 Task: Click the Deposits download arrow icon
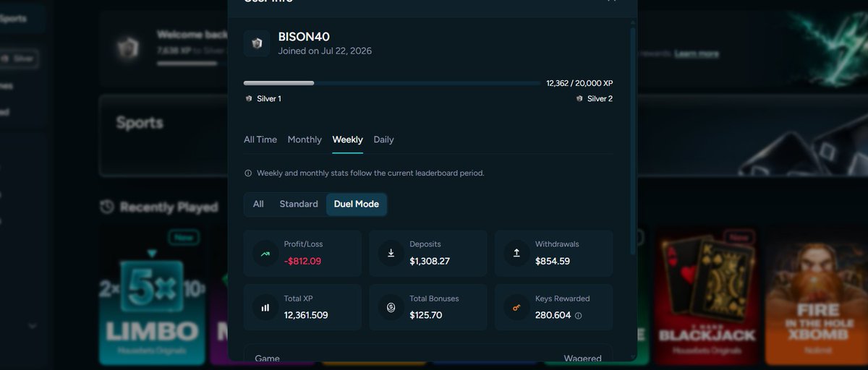(391, 254)
